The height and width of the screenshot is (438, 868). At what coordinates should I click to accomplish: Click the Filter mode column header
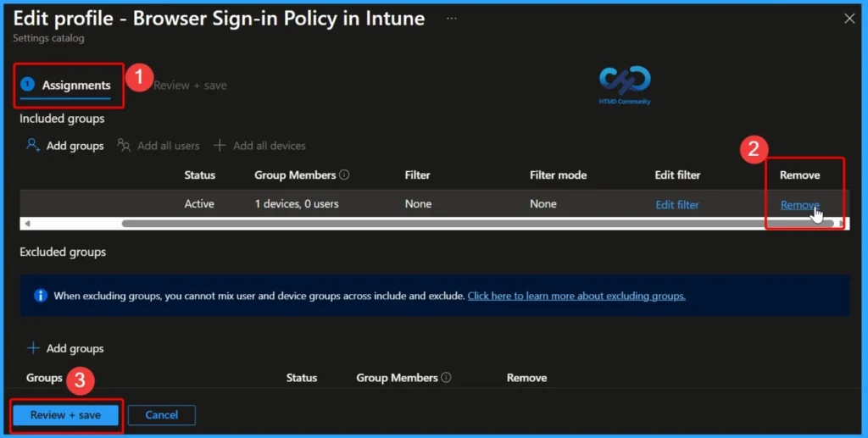pyautogui.click(x=558, y=175)
